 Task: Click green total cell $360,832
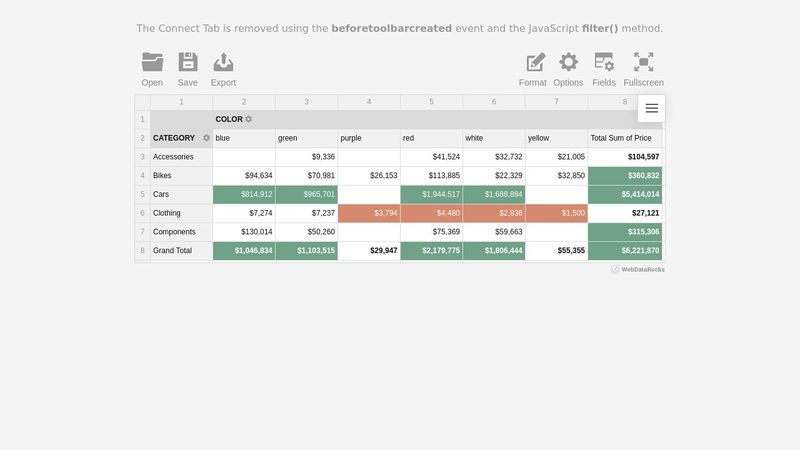(625, 176)
